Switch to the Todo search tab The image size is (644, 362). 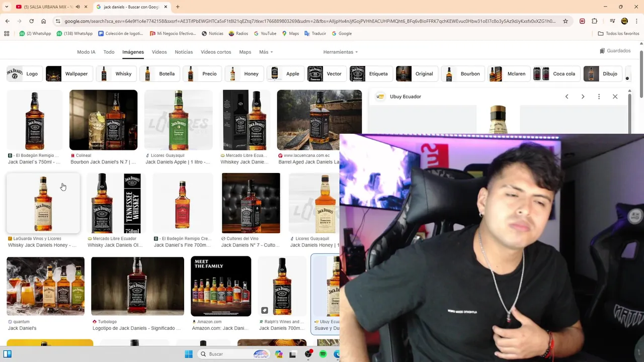(x=109, y=52)
